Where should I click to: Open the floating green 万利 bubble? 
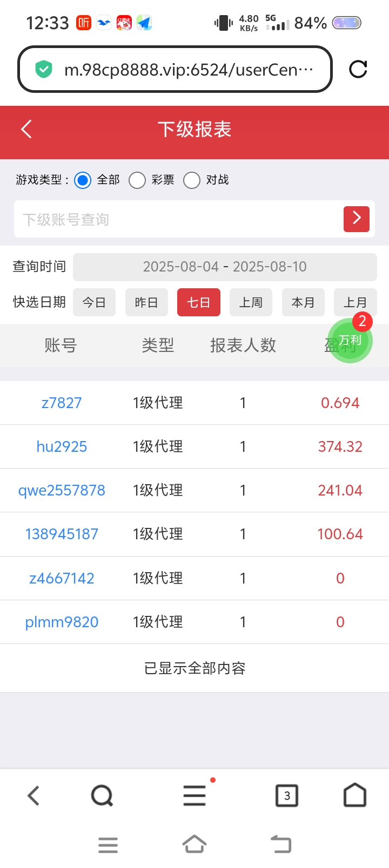pos(350,340)
